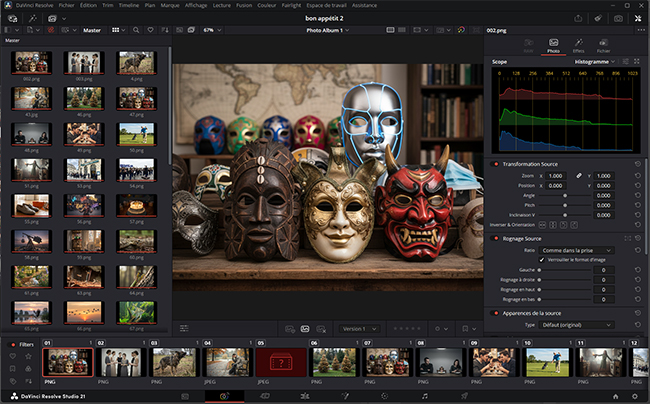This screenshot has height=404, width=650.
Task: Open the bookmark flag dropdown below viewer
Action: click(x=469, y=329)
